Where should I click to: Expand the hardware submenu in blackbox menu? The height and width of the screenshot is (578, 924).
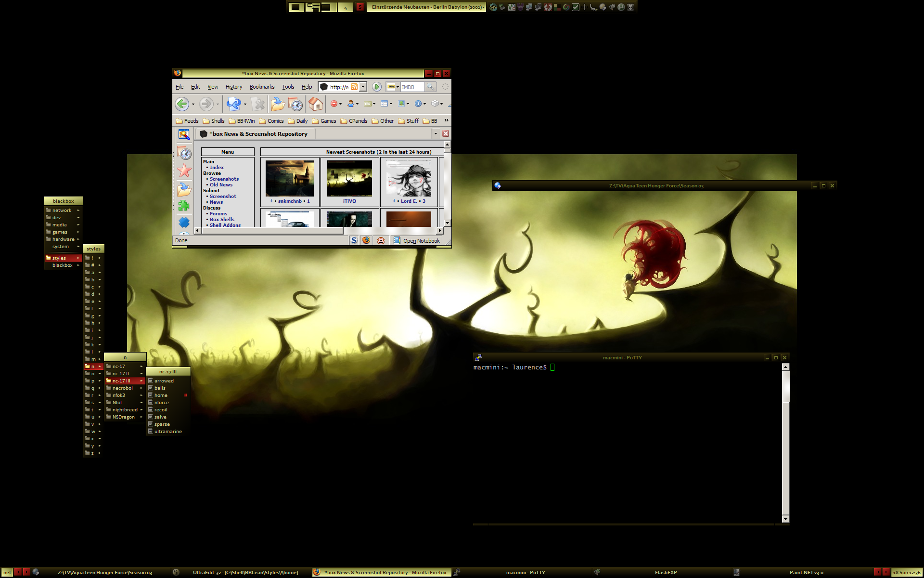(x=63, y=239)
